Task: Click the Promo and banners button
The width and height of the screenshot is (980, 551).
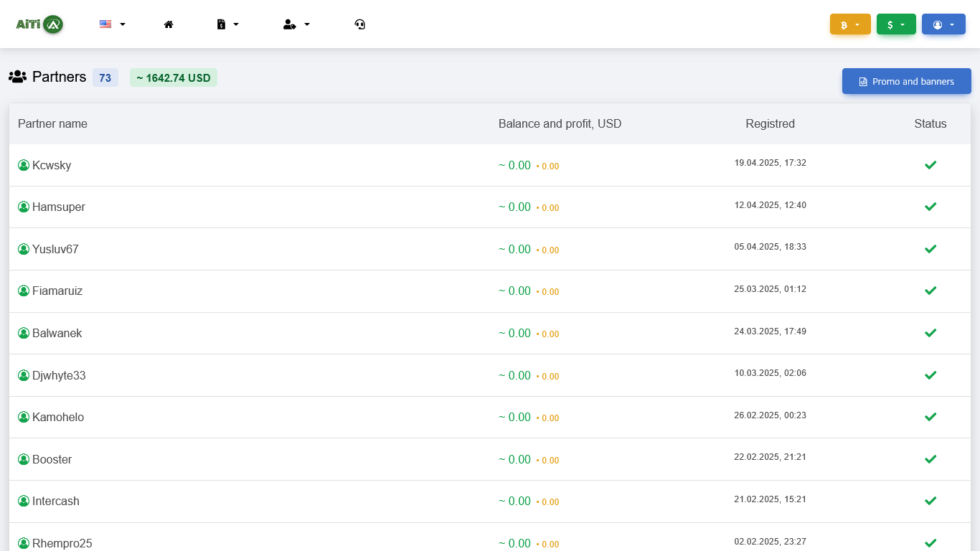Action: click(x=907, y=81)
